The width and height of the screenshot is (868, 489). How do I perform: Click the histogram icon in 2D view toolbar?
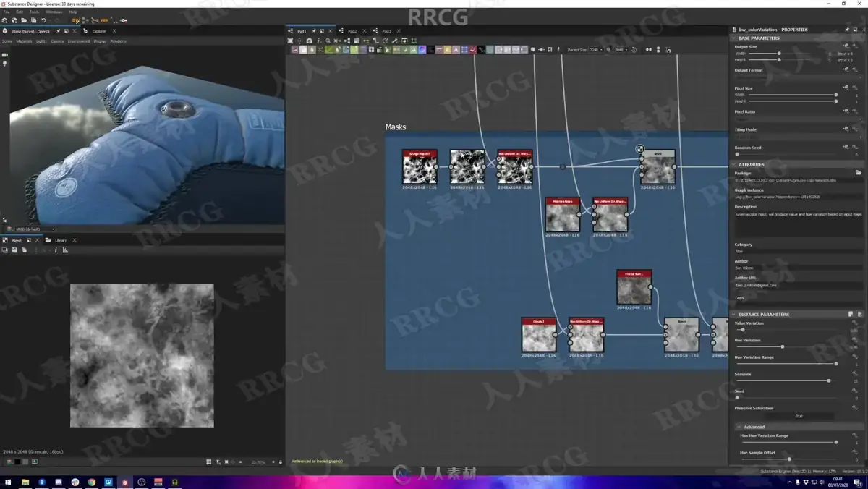coord(65,250)
